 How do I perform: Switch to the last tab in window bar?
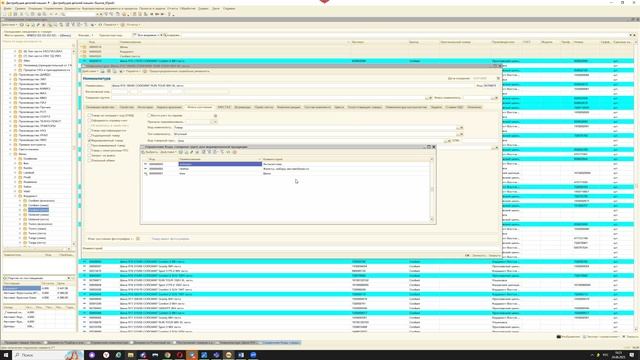pos(281,342)
